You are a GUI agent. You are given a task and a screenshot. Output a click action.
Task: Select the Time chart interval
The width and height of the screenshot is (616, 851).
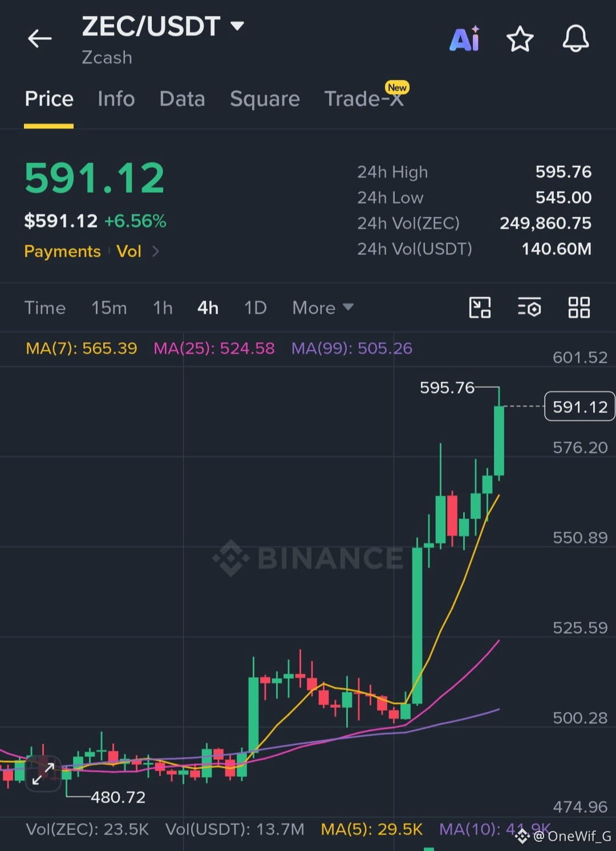pos(45,308)
